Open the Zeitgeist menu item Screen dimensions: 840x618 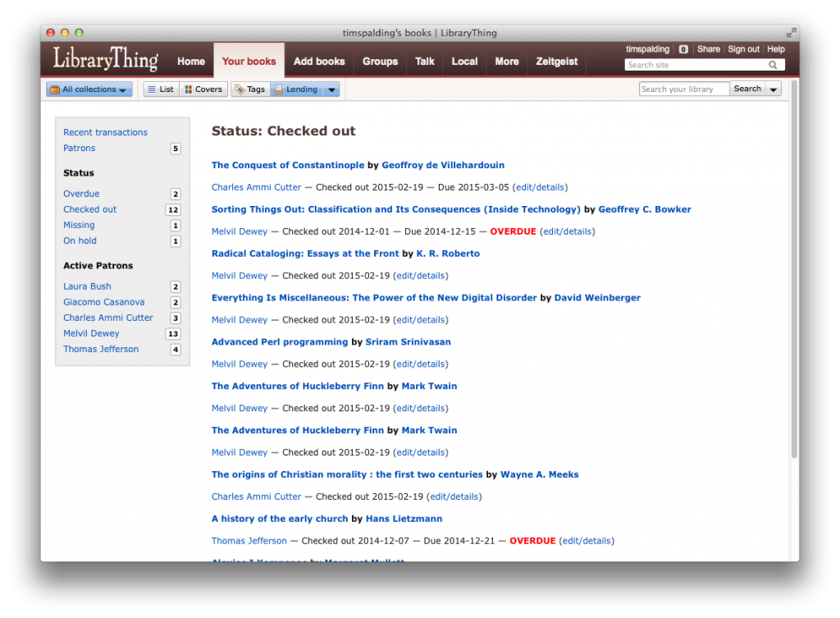[x=557, y=60]
